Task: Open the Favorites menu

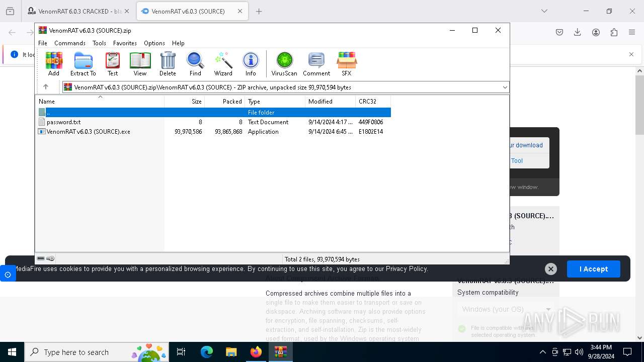Action: (x=125, y=43)
